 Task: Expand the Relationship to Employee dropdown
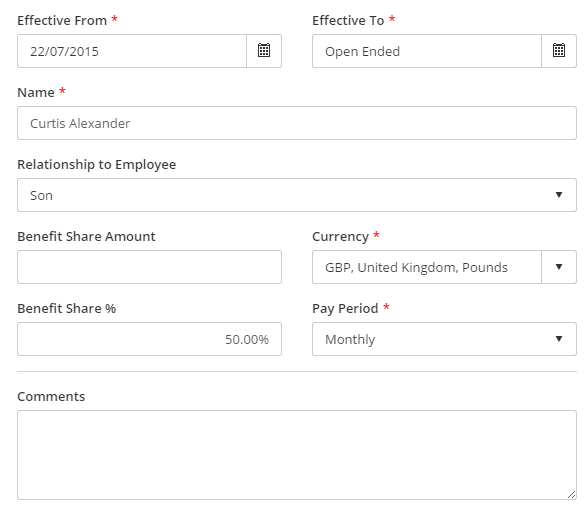click(x=297, y=195)
